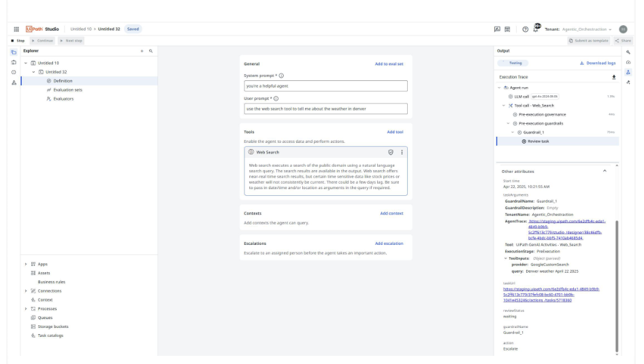644x364 pixels.
Task: Click the search icon in Explorer panel
Action: pyautogui.click(x=150, y=51)
